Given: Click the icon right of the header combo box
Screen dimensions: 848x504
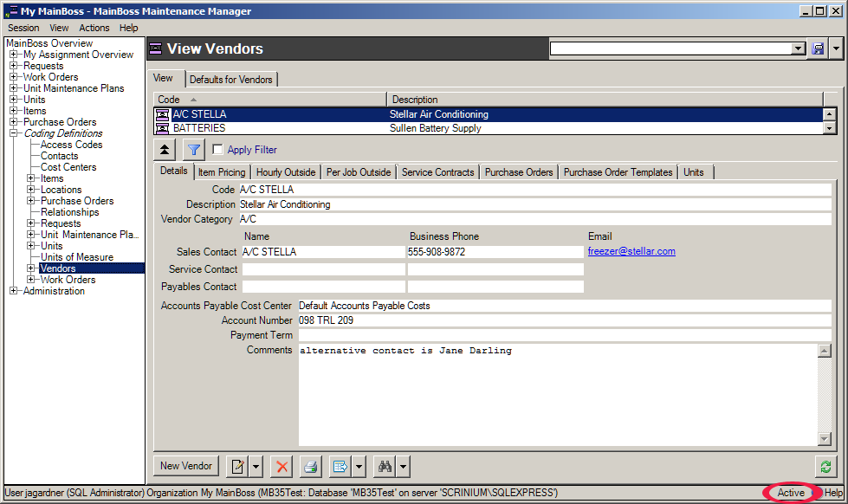Looking at the screenshot, I should tap(819, 48).
